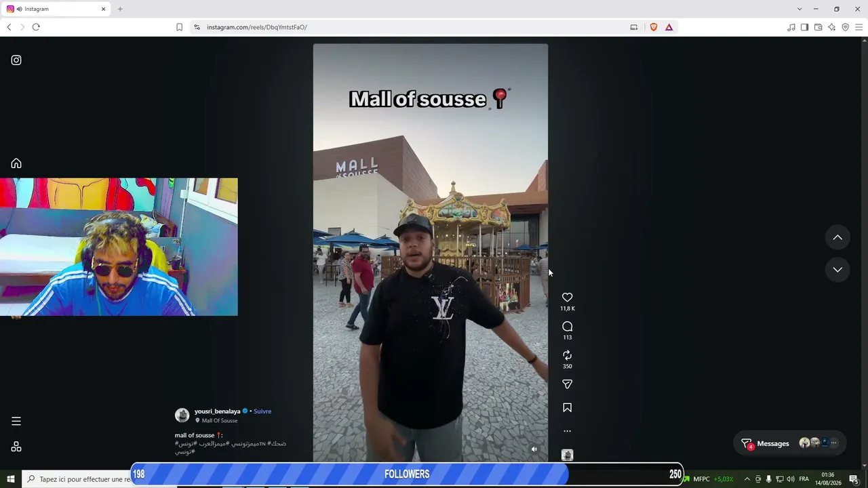Open Leo AI sparkle icon
The image size is (868, 488).
pos(831,27)
